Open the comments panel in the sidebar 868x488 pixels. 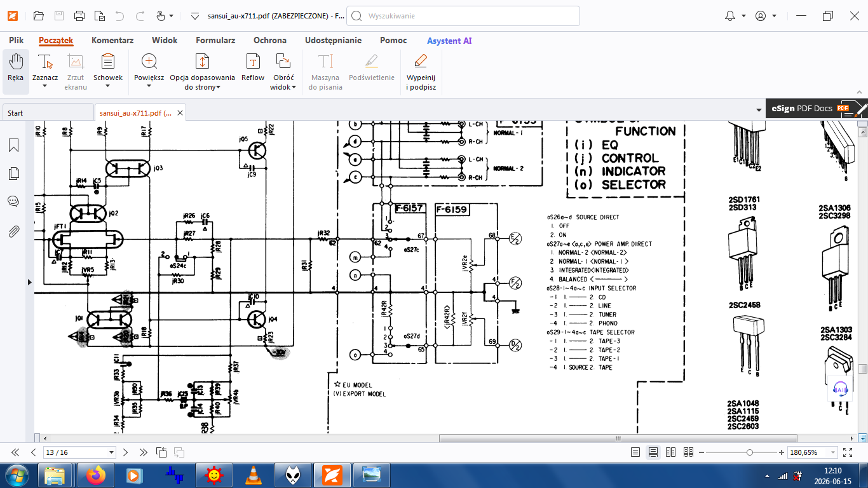tap(13, 201)
